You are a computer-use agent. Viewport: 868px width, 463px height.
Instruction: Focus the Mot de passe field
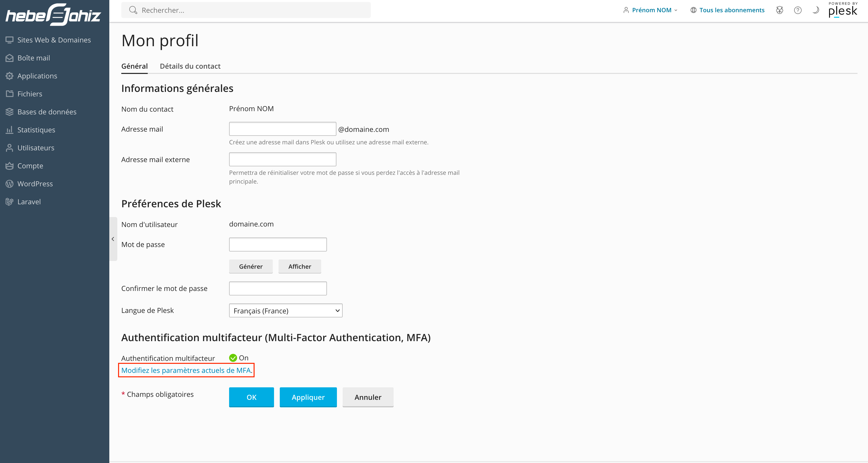click(278, 244)
